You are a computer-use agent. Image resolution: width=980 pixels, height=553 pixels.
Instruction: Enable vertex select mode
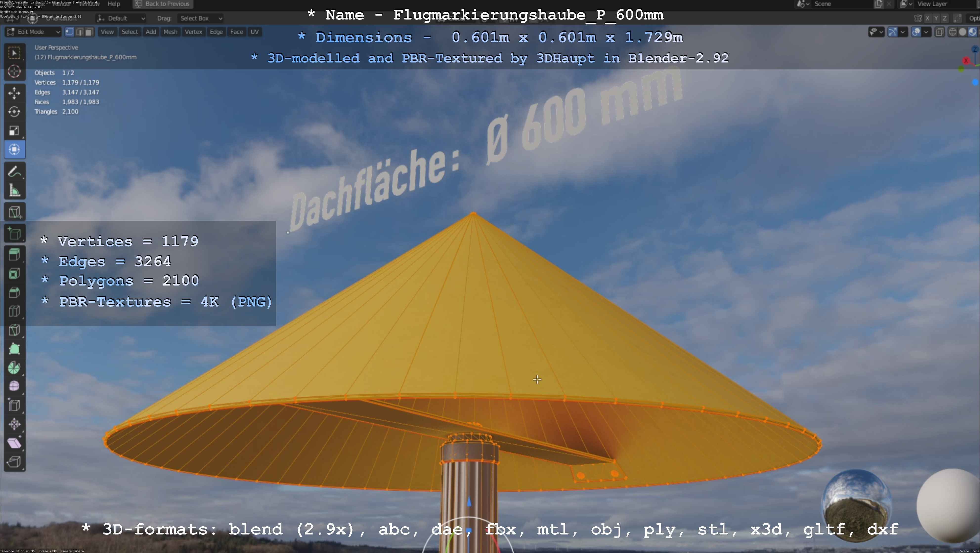coord(70,32)
